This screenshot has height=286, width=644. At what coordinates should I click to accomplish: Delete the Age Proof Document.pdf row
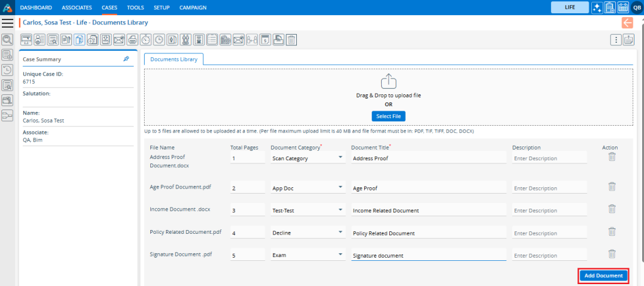[611, 187]
